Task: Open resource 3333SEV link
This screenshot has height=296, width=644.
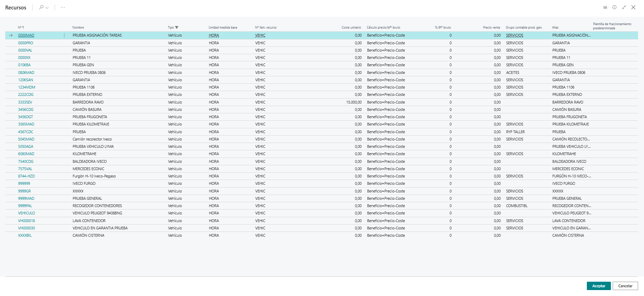Action: pos(25,102)
